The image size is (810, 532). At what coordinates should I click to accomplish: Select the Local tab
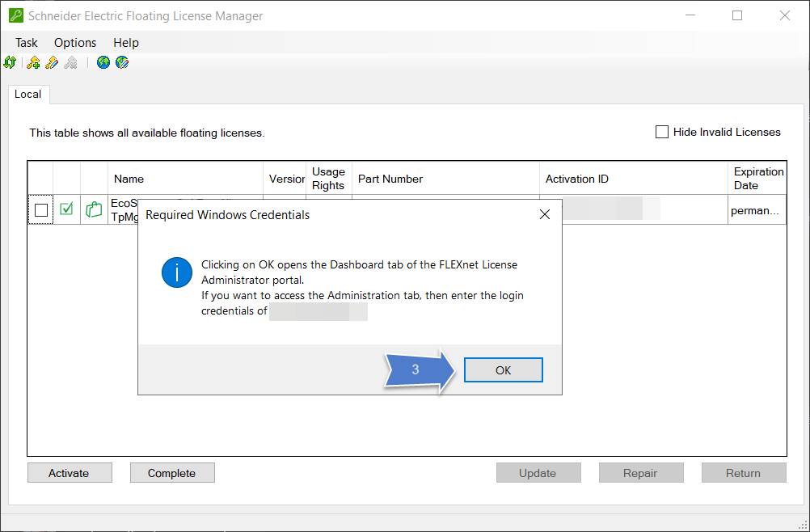point(28,94)
